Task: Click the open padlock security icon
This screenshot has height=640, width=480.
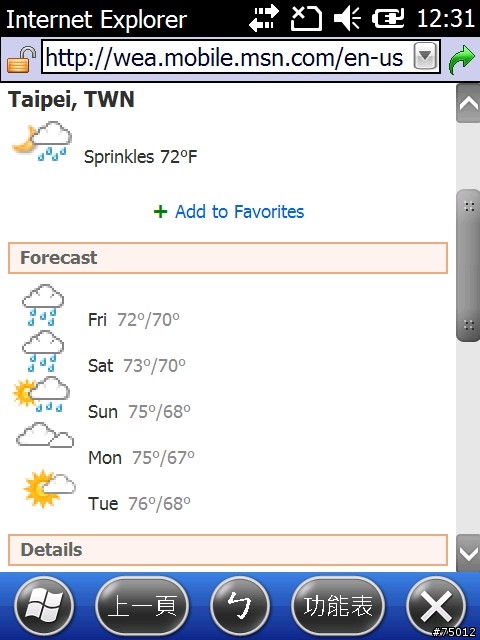Action: (x=20, y=60)
